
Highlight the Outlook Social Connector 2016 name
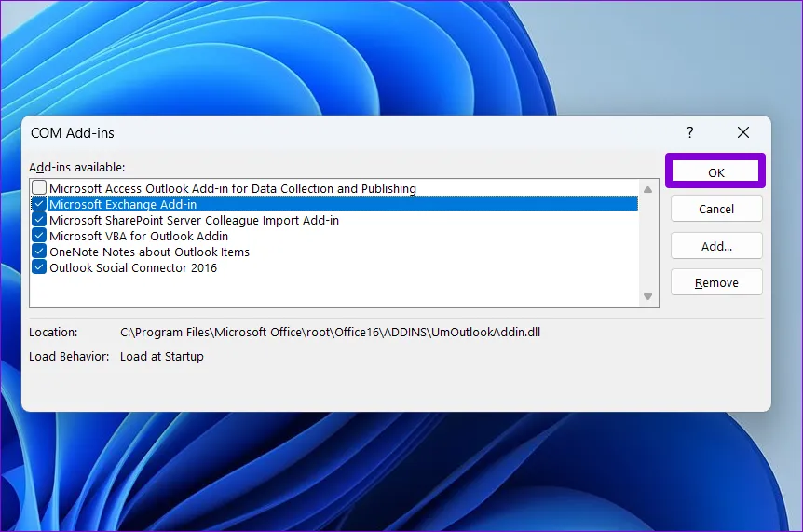point(133,267)
